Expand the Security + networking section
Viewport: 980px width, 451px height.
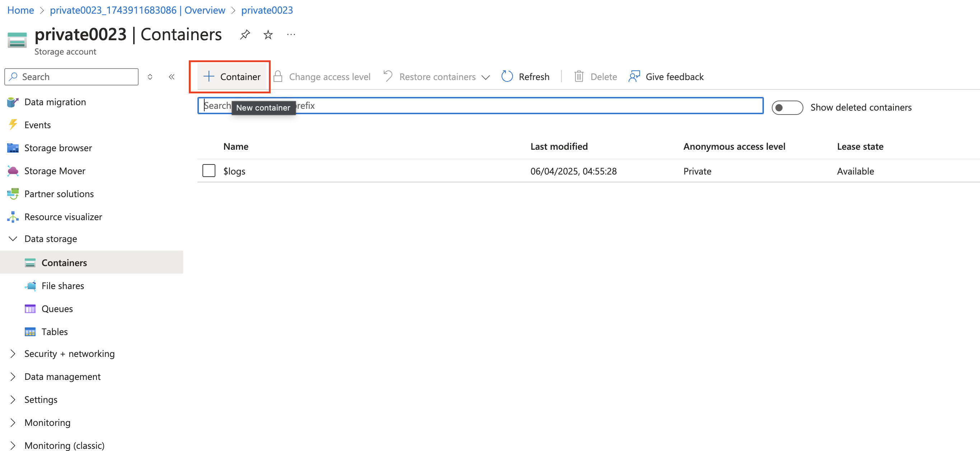[13, 354]
